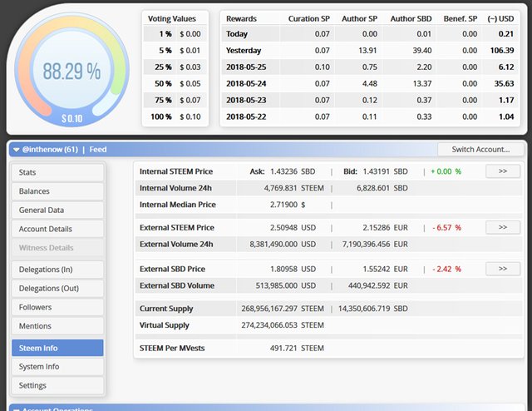Click the Current Supply 268,956,167.297 STEEM value

click(x=283, y=309)
